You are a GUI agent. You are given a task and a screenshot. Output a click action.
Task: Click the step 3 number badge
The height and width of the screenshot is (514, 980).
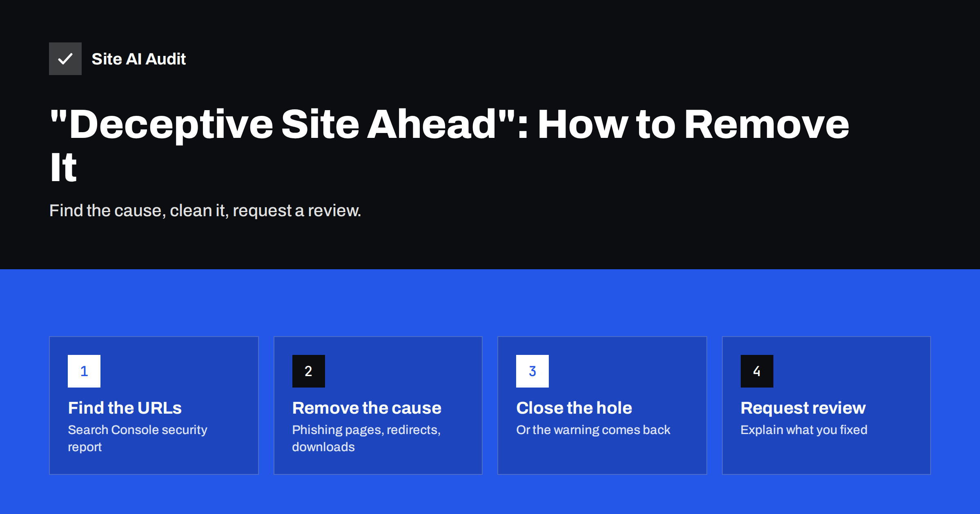pos(532,371)
